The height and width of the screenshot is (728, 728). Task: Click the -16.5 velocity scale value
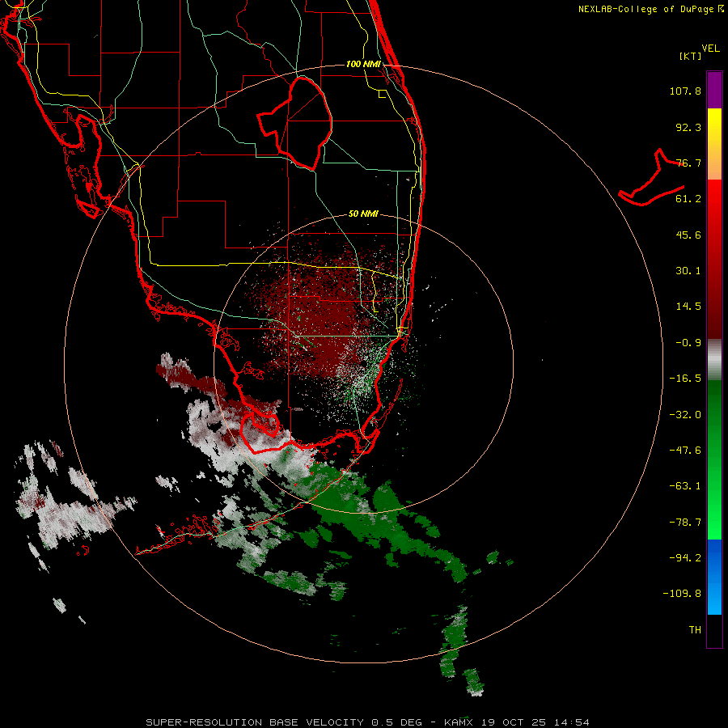click(685, 379)
